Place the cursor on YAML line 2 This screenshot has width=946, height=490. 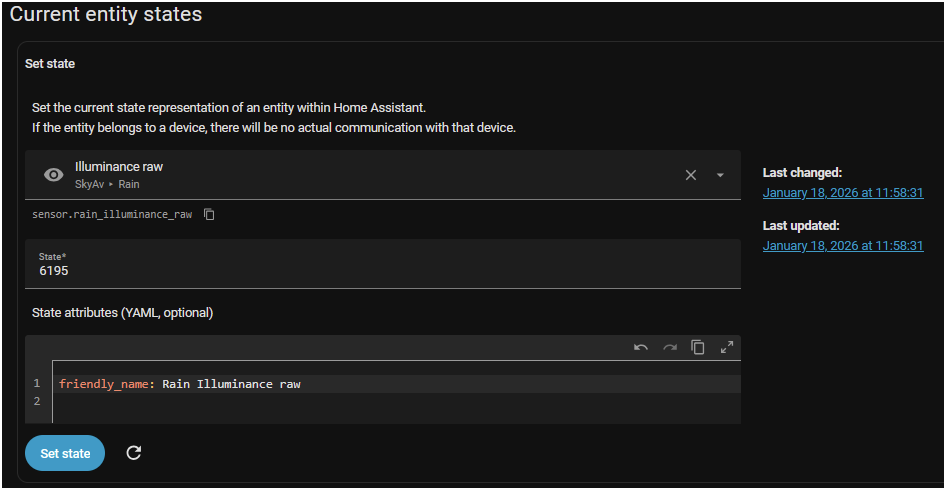click(300, 402)
